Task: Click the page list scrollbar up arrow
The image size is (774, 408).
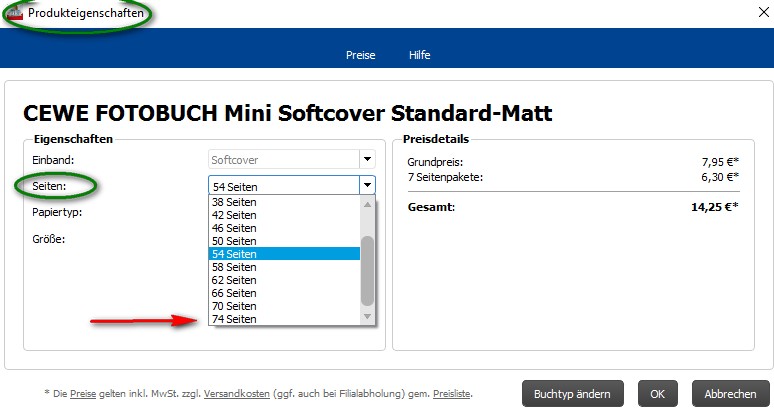Action: click(367, 204)
